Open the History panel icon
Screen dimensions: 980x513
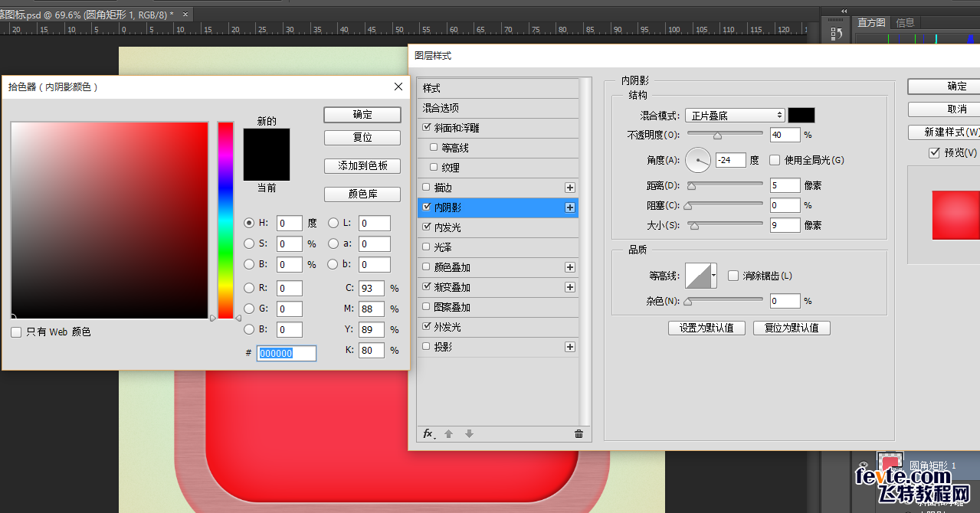click(x=837, y=34)
